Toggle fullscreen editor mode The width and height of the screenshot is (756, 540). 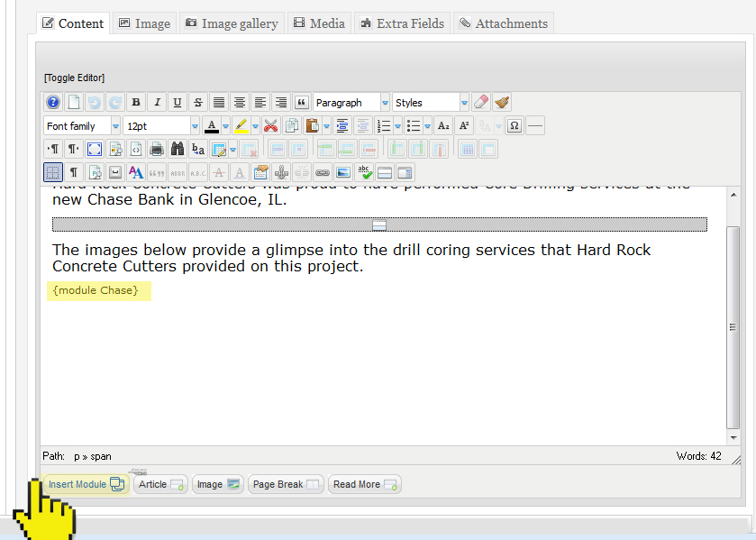pyautogui.click(x=95, y=149)
